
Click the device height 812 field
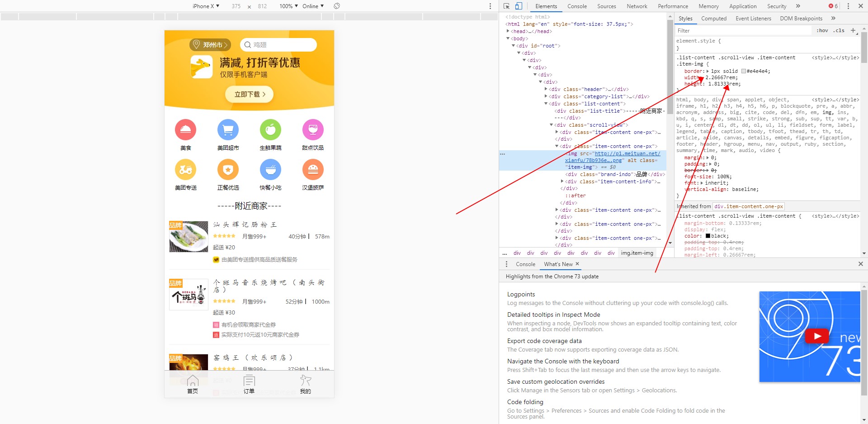coord(262,6)
